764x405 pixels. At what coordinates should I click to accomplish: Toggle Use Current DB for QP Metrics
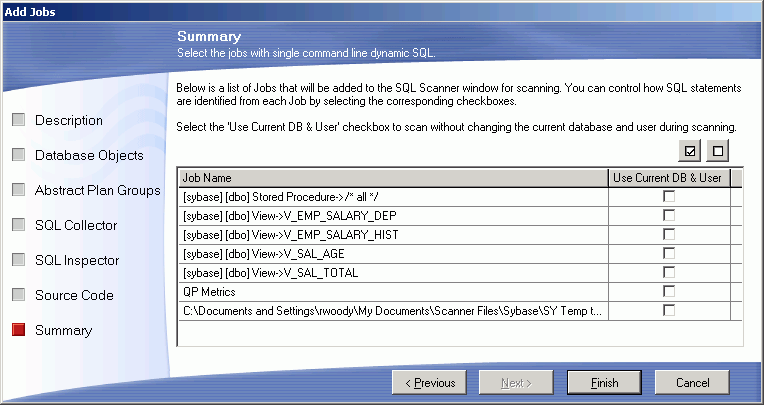(669, 291)
